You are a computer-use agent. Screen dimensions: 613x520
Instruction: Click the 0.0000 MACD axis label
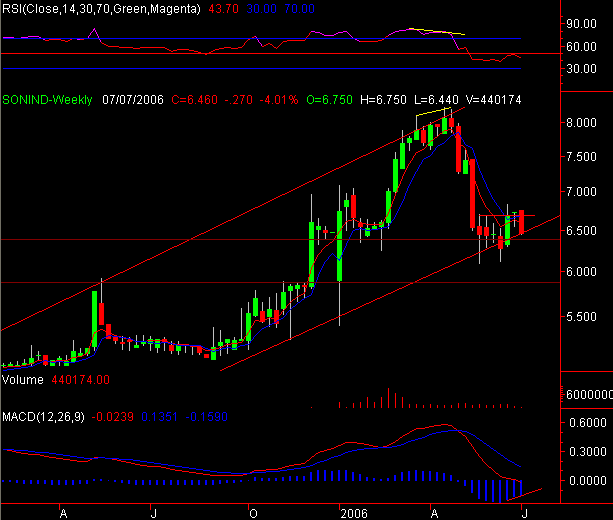[x=588, y=480]
